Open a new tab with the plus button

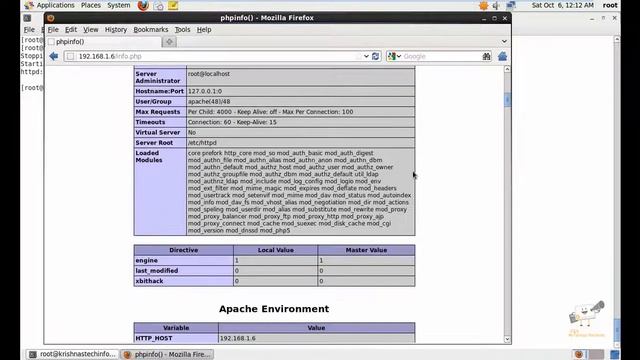pyautogui.click(x=169, y=42)
